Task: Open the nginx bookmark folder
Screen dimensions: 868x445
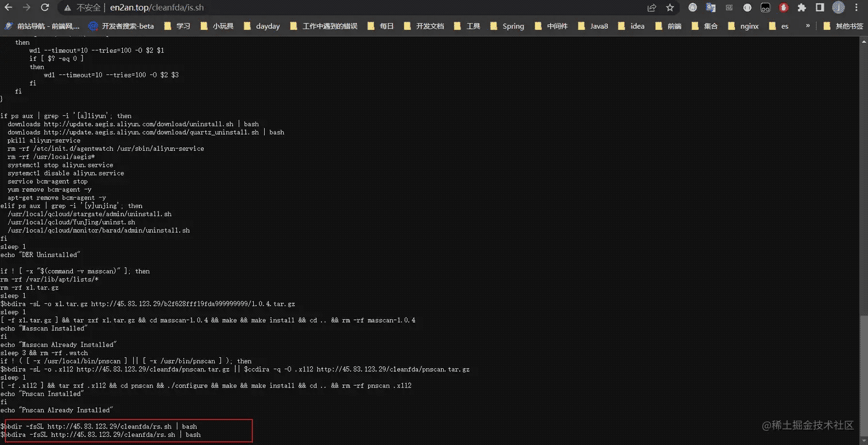Action: pos(743,26)
